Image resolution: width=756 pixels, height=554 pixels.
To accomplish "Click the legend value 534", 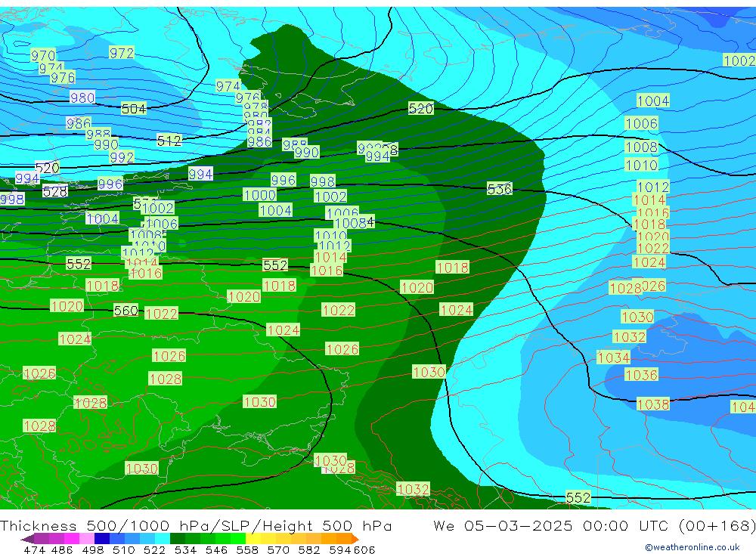I will point(185,549).
